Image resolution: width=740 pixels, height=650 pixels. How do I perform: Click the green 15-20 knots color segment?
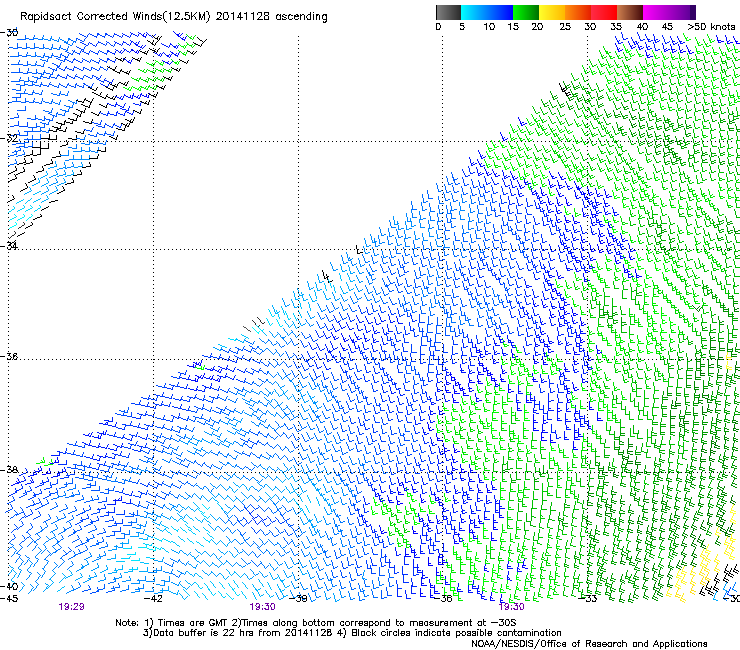coord(526,12)
